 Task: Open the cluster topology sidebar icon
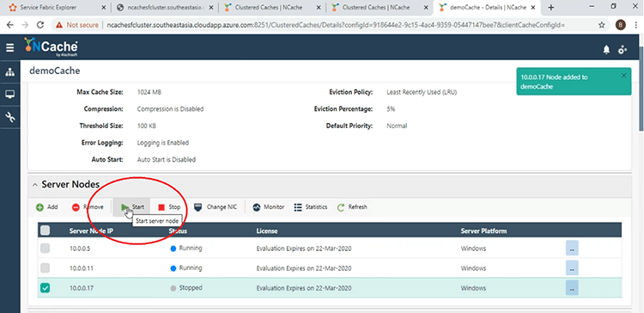9,72
